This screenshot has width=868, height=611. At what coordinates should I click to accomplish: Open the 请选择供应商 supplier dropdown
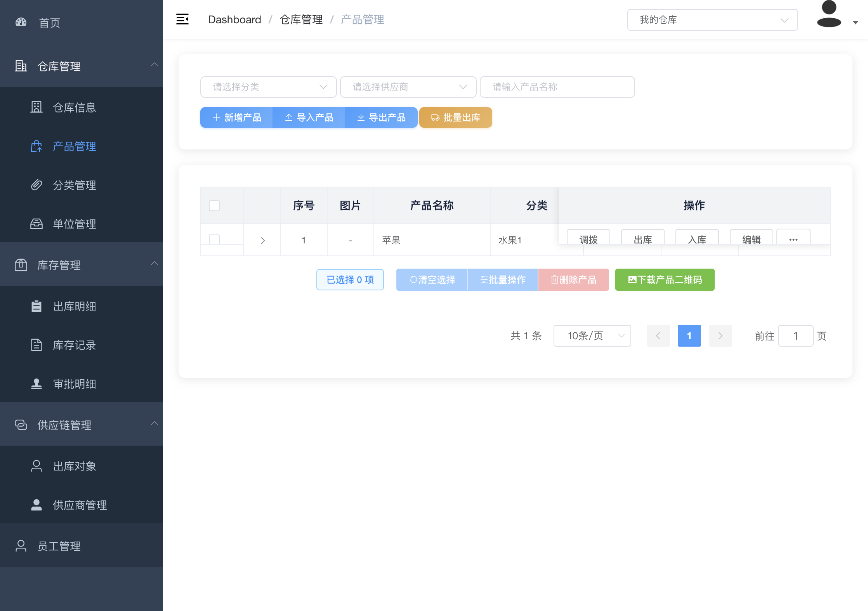[x=408, y=87]
